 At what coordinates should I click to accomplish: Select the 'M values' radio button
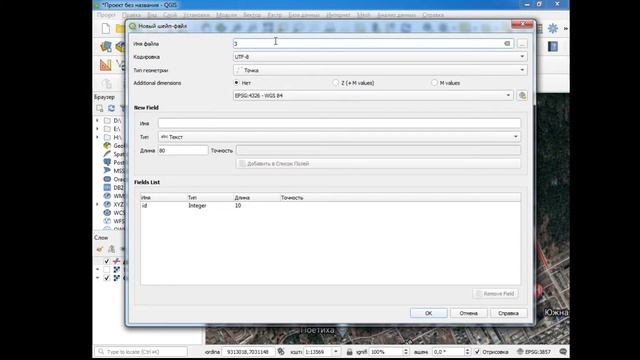pyautogui.click(x=434, y=83)
